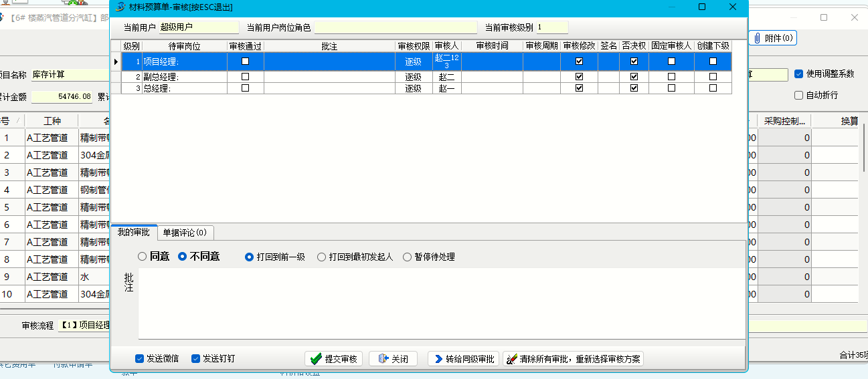This screenshot has height=379, width=868.
Task: Click the 审核人 column header
Action: pyautogui.click(x=446, y=46)
